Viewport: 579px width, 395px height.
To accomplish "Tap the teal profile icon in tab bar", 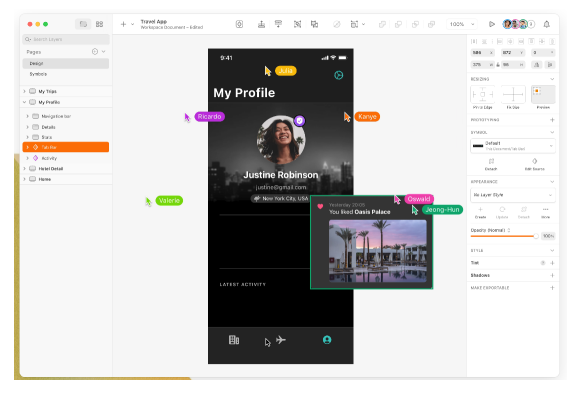I will click(327, 340).
